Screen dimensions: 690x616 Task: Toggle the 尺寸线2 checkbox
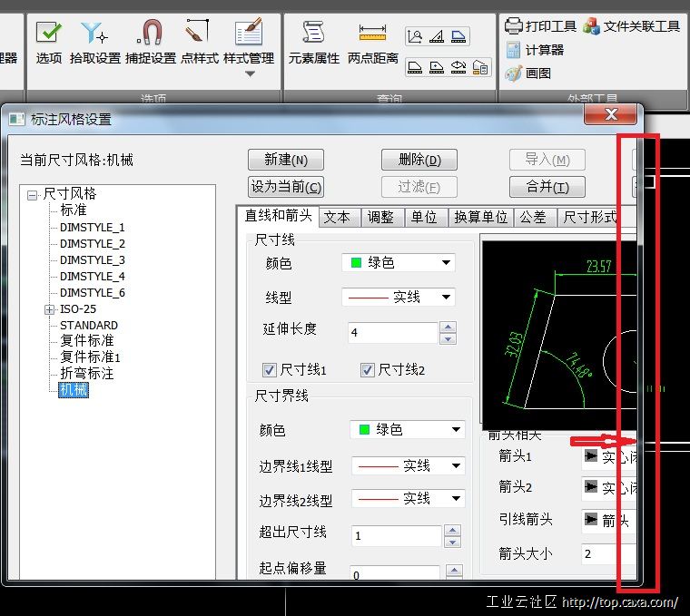[368, 370]
